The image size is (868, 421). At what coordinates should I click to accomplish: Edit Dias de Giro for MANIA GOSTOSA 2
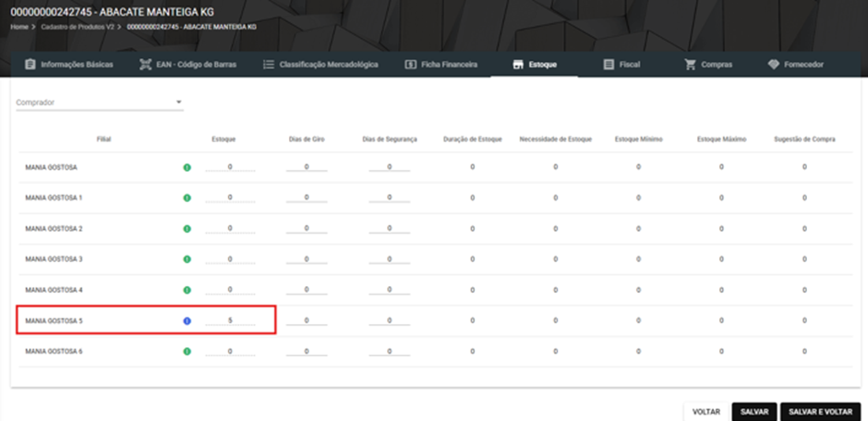point(307,228)
